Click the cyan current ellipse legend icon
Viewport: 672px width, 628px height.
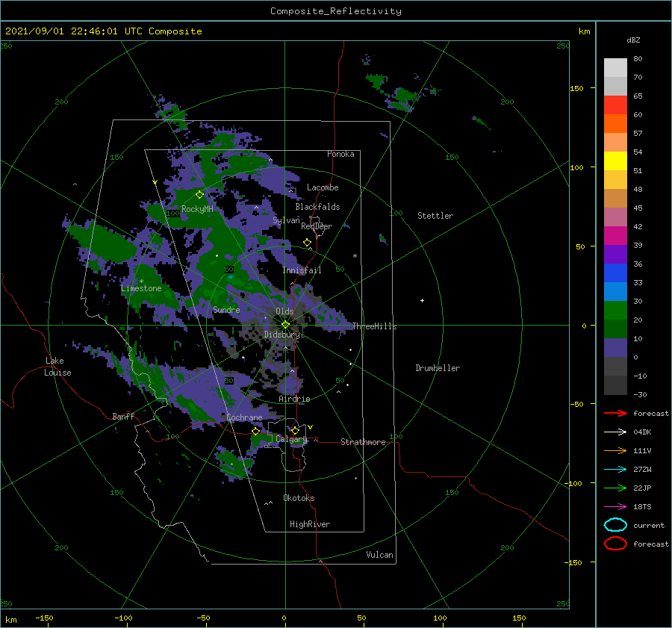click(615, 525)
